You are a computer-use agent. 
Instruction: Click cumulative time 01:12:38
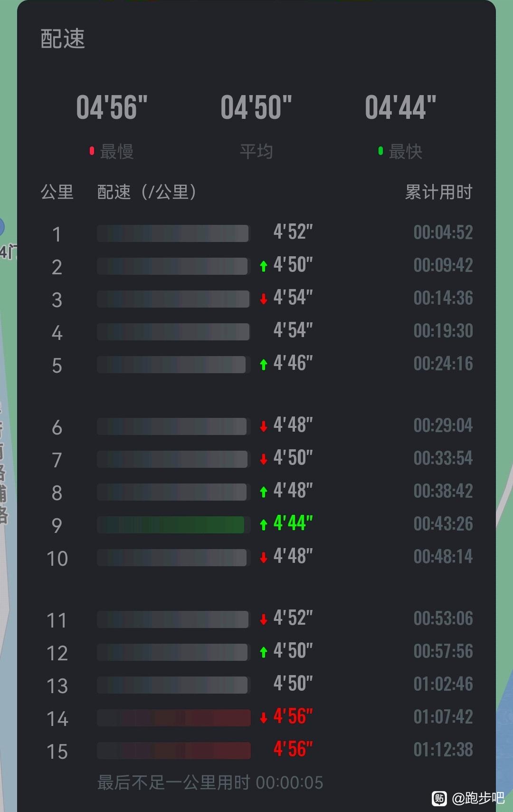pos(443,750)
